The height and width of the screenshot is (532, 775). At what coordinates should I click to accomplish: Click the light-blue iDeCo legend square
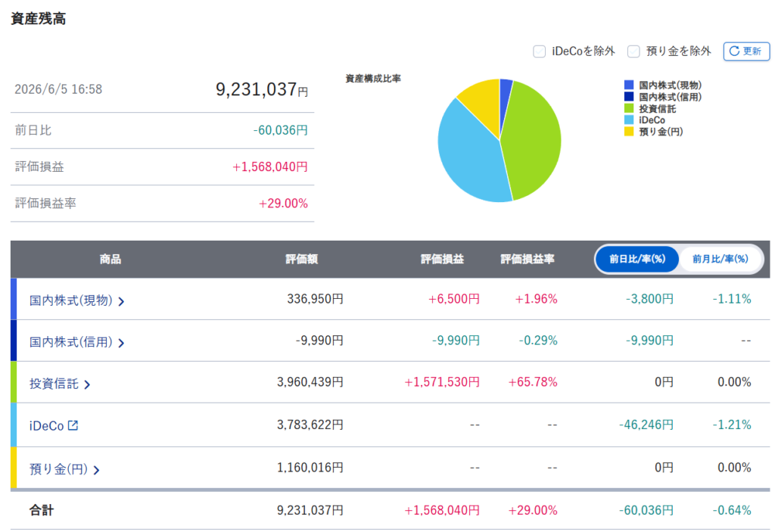click(629, 120)
